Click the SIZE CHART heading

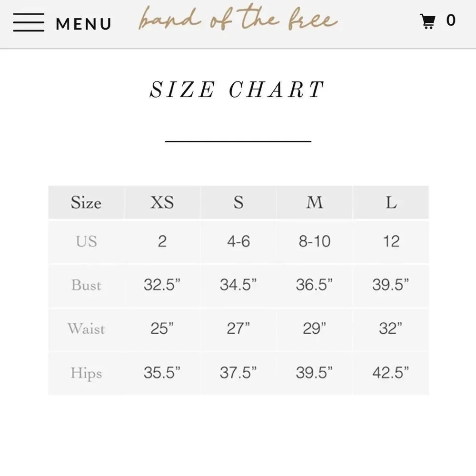click(x=237, y=89)
